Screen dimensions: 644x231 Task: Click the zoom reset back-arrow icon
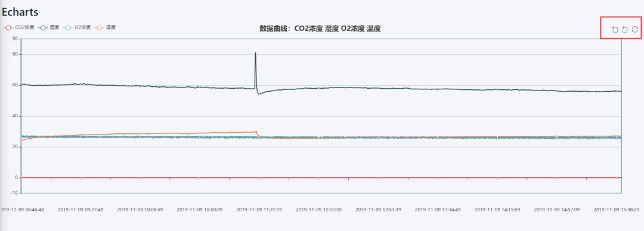tap(625, 30)
